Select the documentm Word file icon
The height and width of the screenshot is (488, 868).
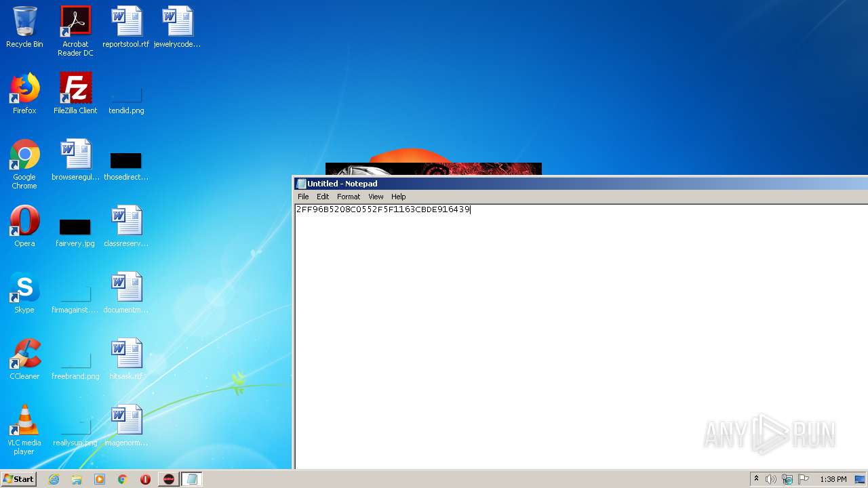126,293
